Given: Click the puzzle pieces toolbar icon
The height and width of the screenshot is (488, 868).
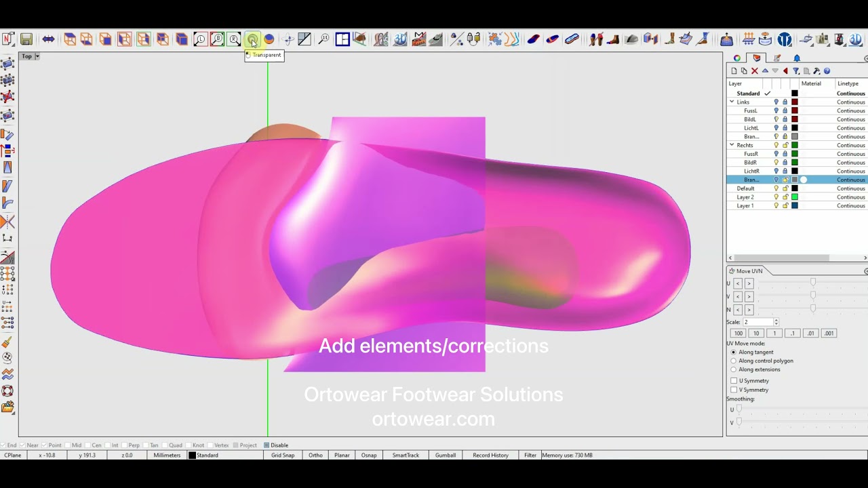Looking at the screenshot, I should [x=495, y=39].
